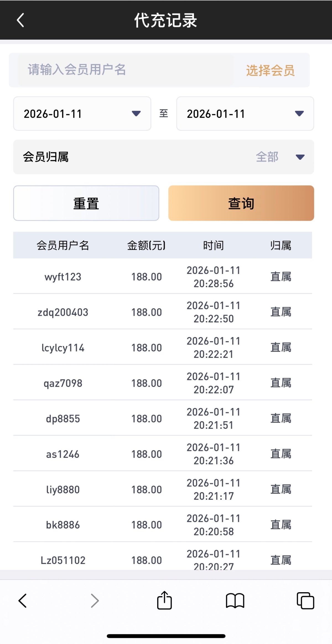Viewport: 332px width, 644px height.
Task: Tap the bk8886 username entry
Action: tap(63, 525)
